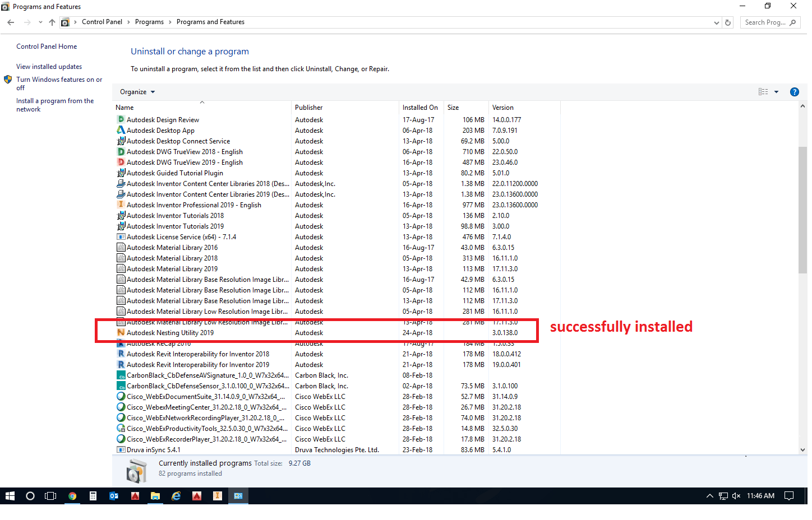Click the Autodesk Inventor Content Center Libraries 2018 icon
The image size is (812, 520).
click(121, 183)
